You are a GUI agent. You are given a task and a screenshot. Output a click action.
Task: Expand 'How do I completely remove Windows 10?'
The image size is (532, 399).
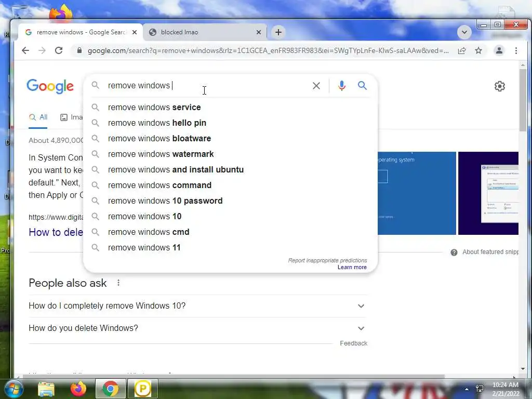pos(197,305)
